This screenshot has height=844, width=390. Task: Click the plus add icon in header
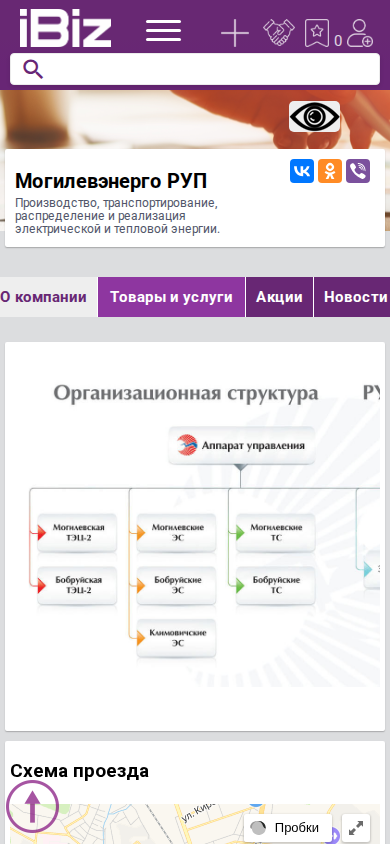click(x=235, y=33)
